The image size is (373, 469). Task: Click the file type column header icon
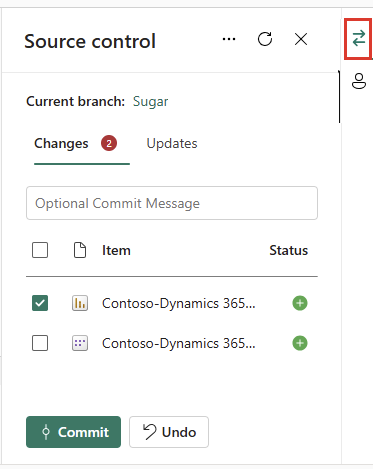[x=80, y=250]
